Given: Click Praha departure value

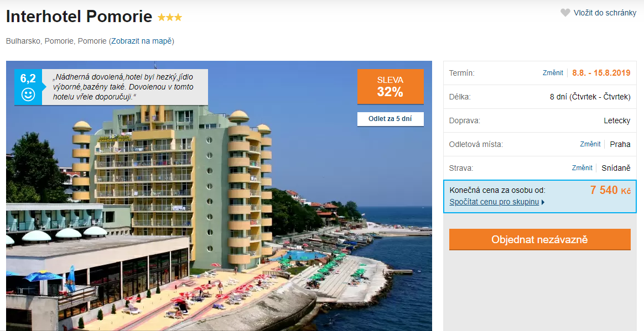Looking at the screenshot, I should [x=620, y=144].
